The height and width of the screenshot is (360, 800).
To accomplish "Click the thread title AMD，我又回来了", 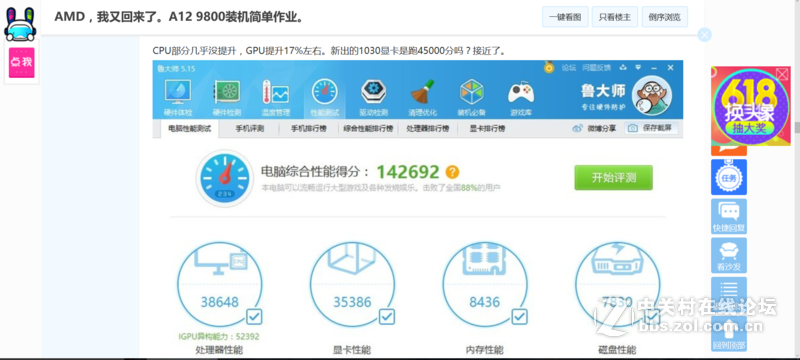I will coord(179,16).
